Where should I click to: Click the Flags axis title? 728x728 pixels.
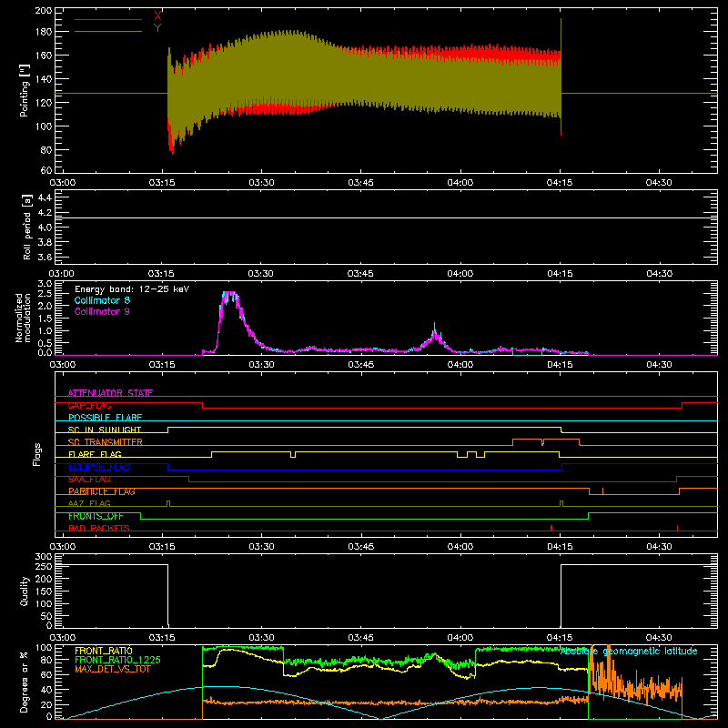click(x=37, y=454)
